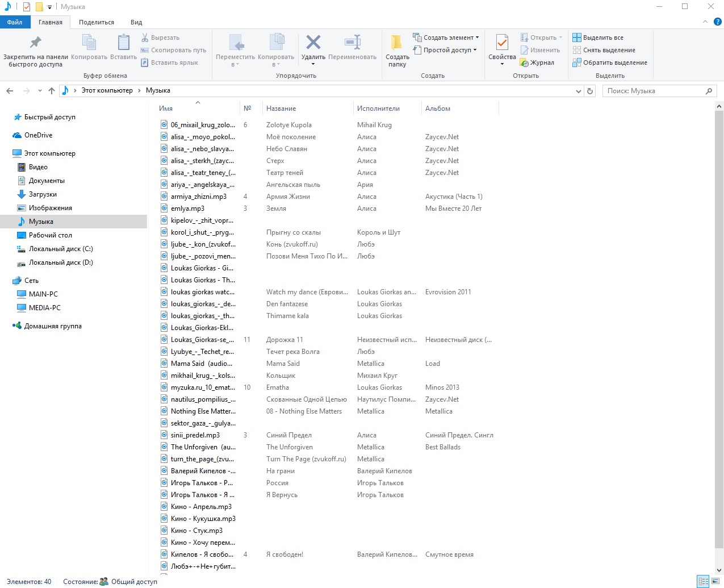Open Свойства properties
Screen dimensions: 724x588
pos(502,51)
